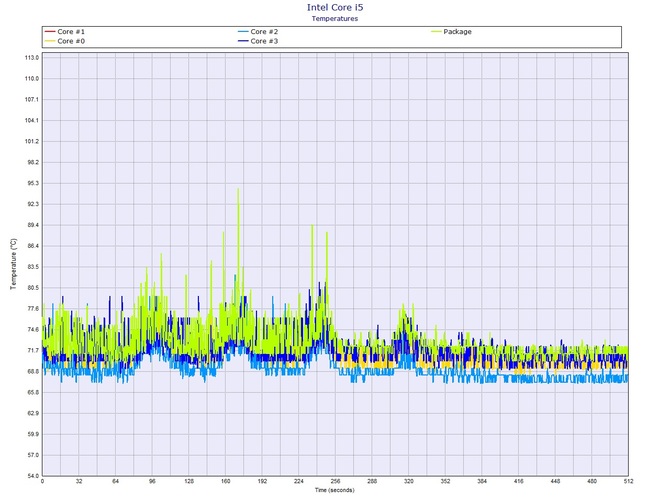Click the 192 time axis tick label

tap(262, 481)
